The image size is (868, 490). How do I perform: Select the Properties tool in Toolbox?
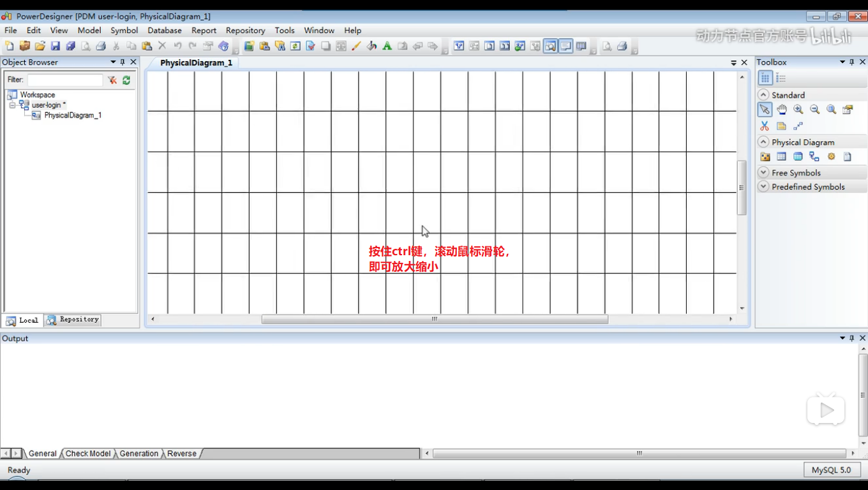point(848,110)
